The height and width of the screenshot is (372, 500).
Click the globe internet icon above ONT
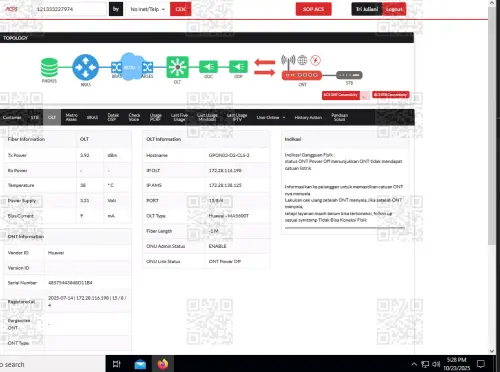pos(302,60)
